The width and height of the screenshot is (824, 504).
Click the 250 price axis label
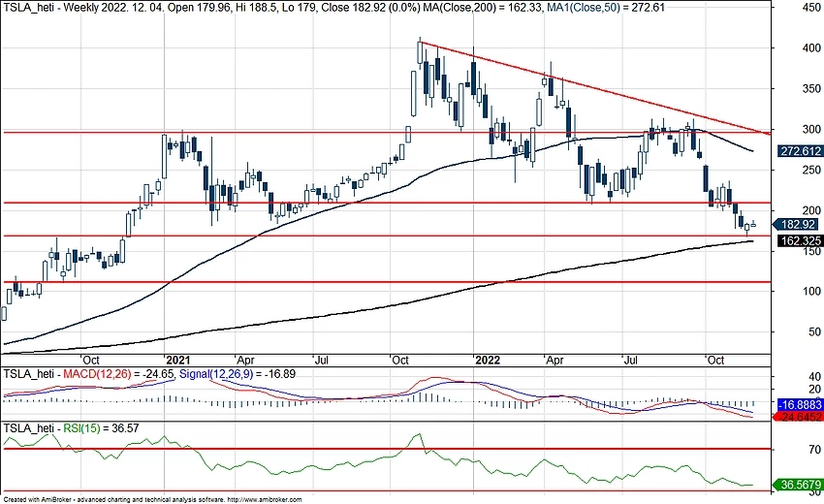tap(812, 170)
